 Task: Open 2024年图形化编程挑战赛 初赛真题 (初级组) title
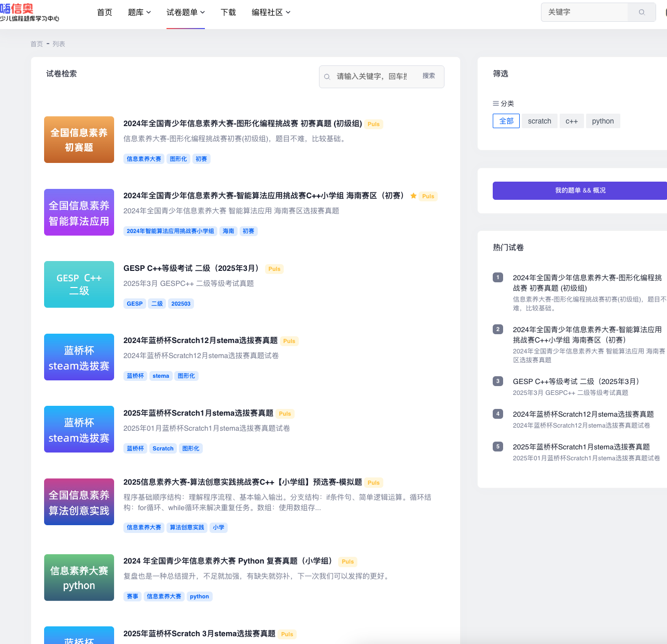click(x=243, y=124)
